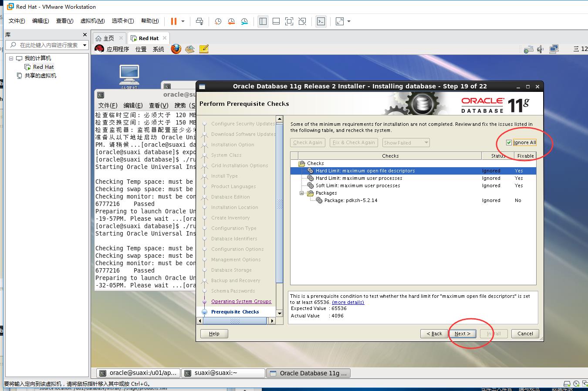Image resolution: width=588 pixels, height=391 pixels.
Task: Open the 系统 menu in the guest panel
Action: (x=159, y=49)
